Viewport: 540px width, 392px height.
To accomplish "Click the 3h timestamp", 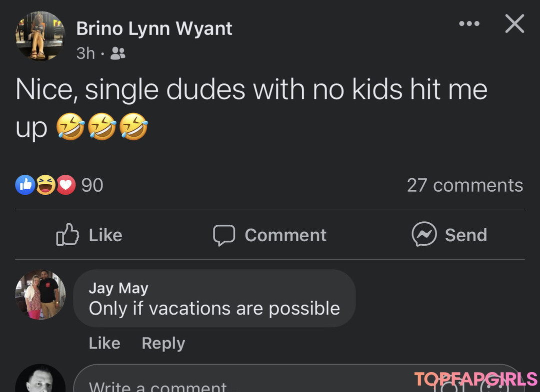I will pos(86,53).
